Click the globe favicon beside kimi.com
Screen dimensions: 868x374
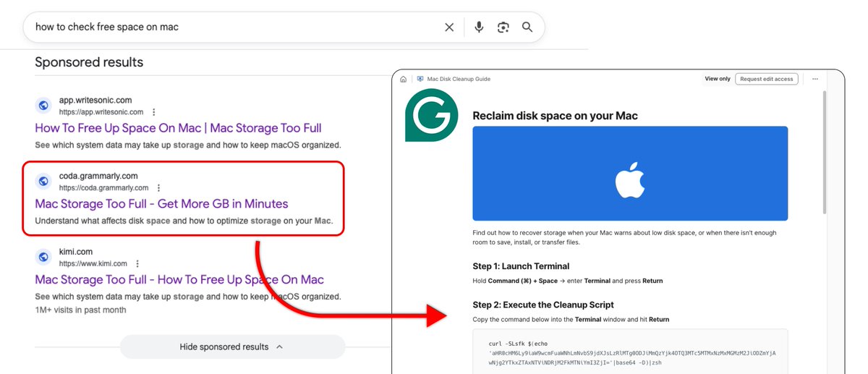coord(43,258)
